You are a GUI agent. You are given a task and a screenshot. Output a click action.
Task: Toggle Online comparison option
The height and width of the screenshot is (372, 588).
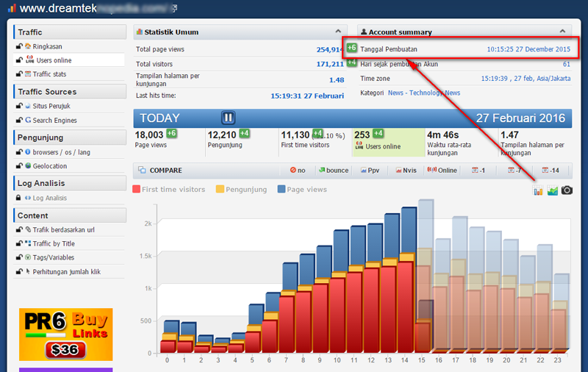[x=442, y=170]
